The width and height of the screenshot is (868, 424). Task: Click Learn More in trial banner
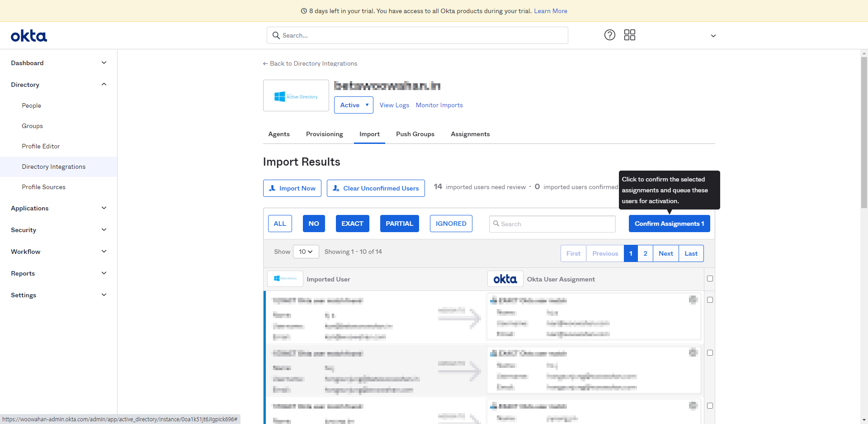pyautogui.click(x=551, y=11)
